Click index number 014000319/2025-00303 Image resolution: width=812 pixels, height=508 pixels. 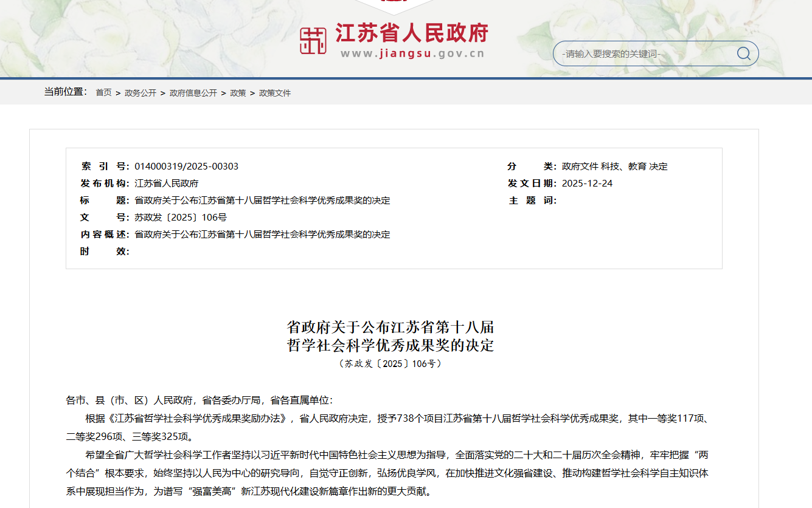tap(186, 166)
